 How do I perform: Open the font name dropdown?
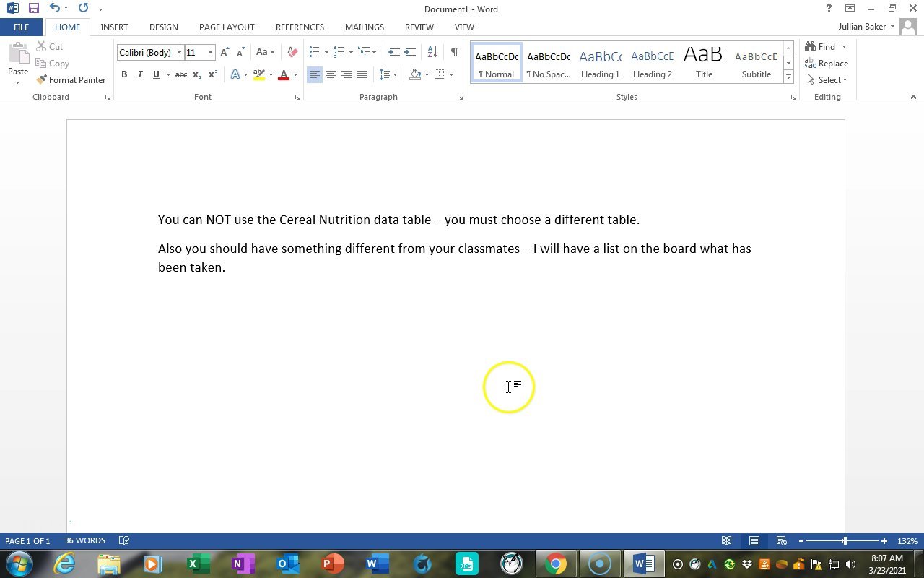click(179, 52)
